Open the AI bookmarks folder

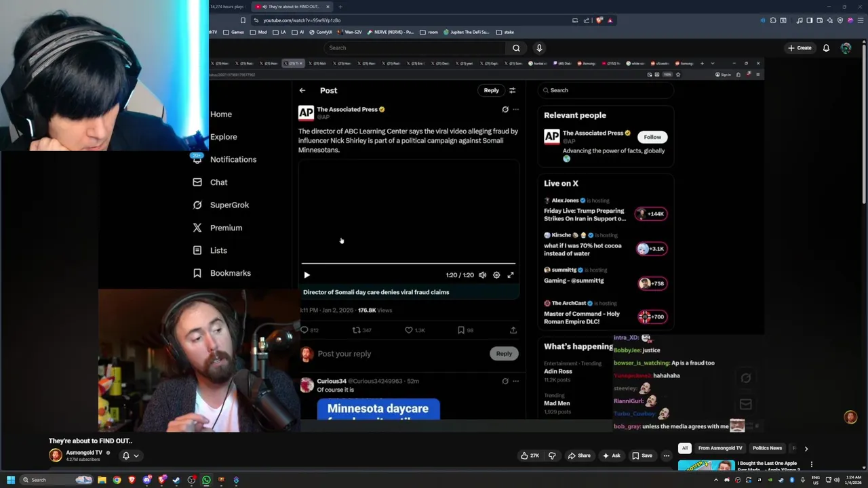click(x=298, y=32)
